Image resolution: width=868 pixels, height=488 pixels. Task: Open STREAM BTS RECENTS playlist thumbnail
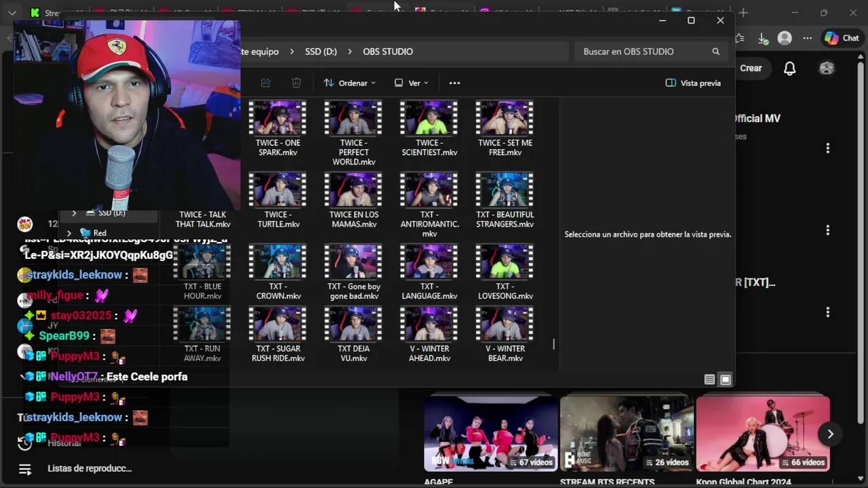[627, 434]
